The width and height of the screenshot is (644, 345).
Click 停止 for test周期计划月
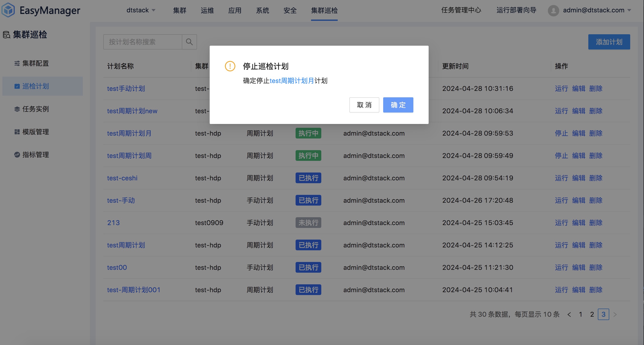(561, 133)
